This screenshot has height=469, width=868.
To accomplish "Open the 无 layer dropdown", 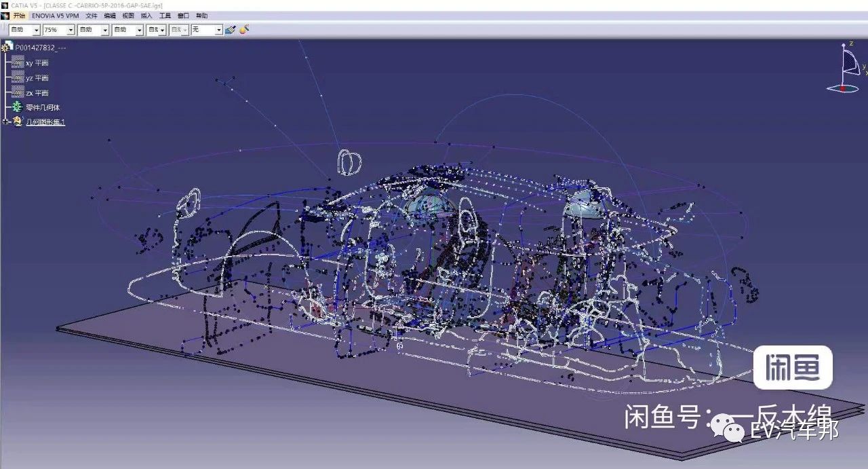I will point(218,31).
